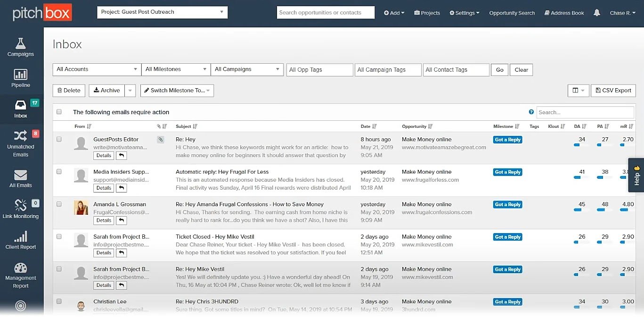Open the Project: Guest Post Outreach selector
Viewport: 644px width, 318px height.
coord(162,12)
